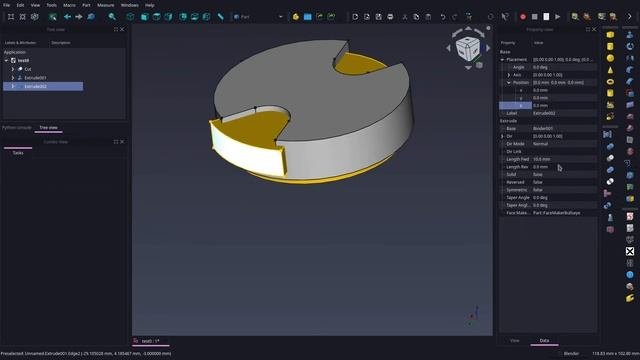Click the print icon
The height and width of the screenshot is (360, 640).
tap(391, 17)
